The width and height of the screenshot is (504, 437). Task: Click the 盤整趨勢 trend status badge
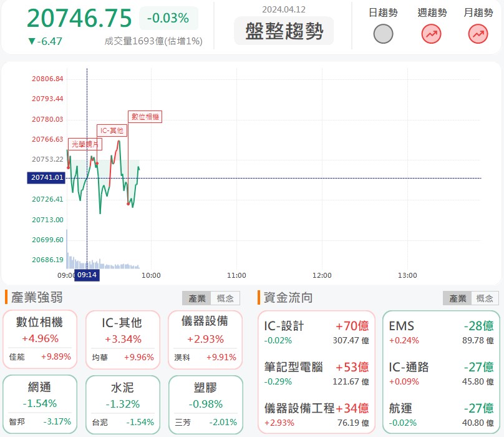pyautogui.click(x=284, y=31)
